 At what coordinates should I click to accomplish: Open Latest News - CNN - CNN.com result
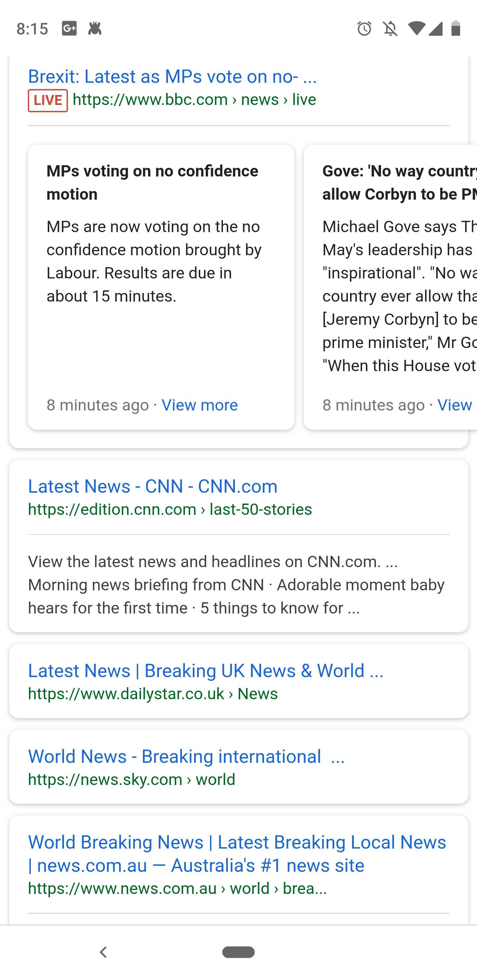[x=153, y=486]
